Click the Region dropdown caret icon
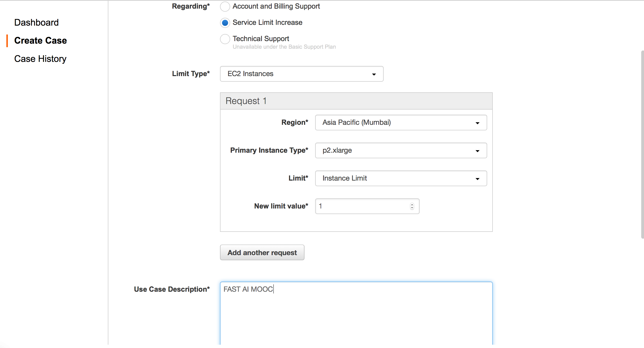The height and width of the screenshot is (348, 644). click(477, 123)
